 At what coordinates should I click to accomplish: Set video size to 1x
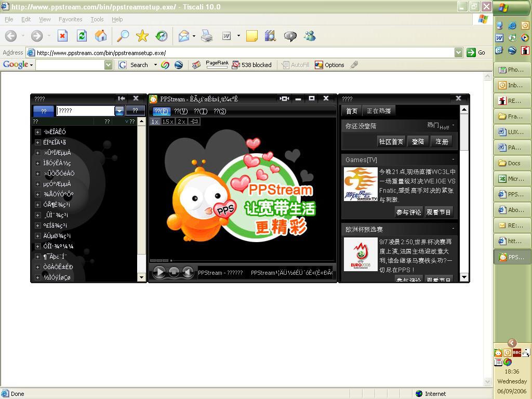point(155,122)
